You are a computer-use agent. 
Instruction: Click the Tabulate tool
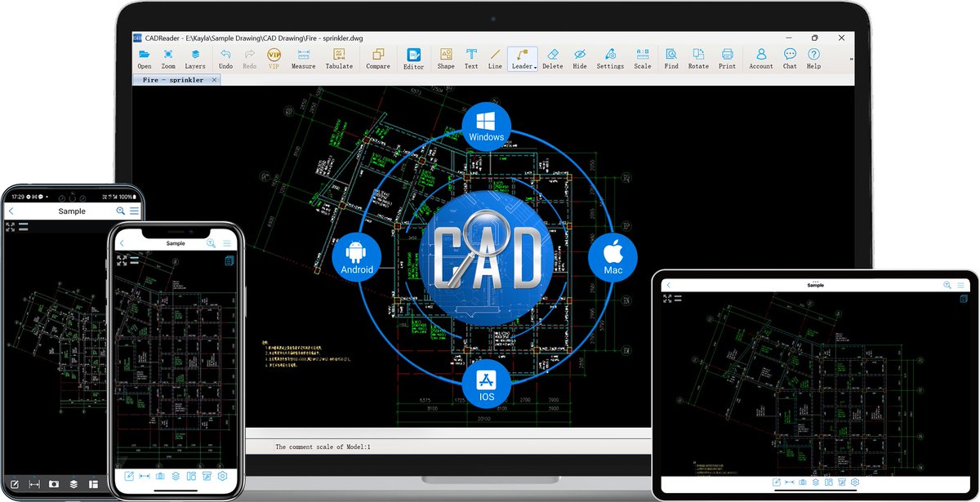click(339, 58)
